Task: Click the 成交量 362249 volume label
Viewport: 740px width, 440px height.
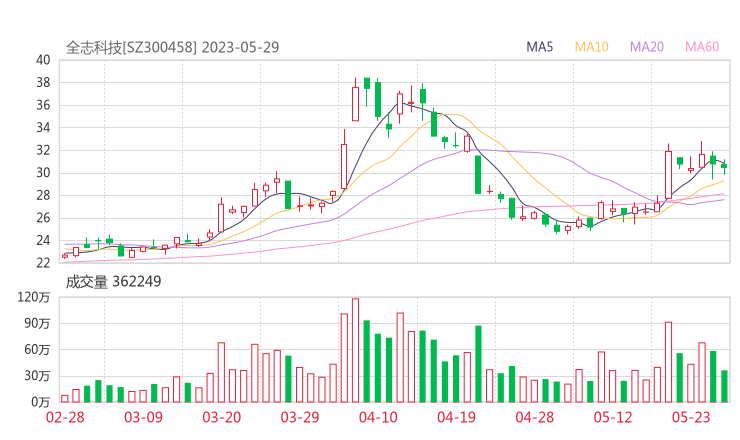Action: [x=113, y=282]
